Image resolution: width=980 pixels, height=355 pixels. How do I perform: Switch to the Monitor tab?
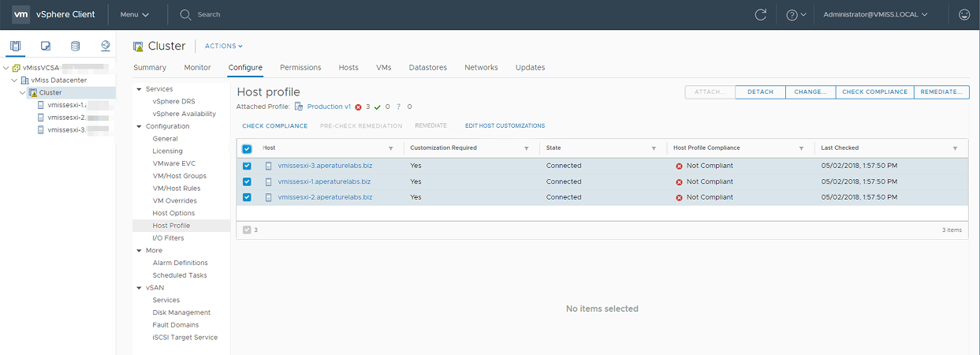197,68
